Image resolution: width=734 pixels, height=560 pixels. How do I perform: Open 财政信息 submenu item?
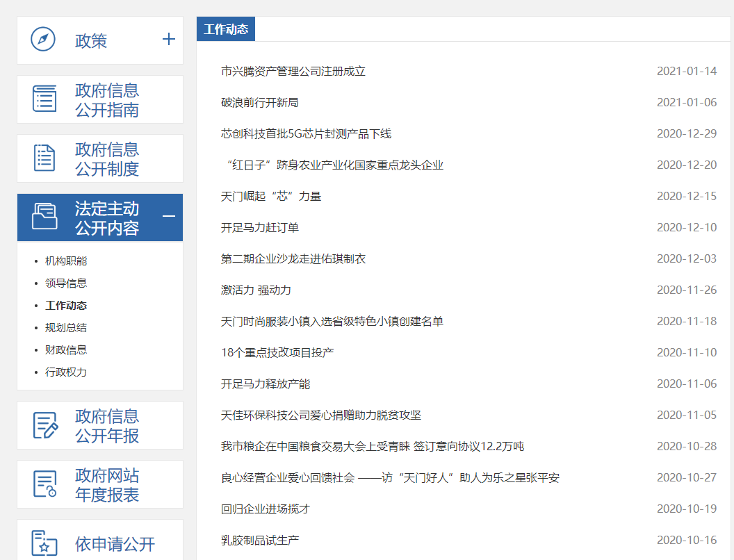(x=66, y=350)
